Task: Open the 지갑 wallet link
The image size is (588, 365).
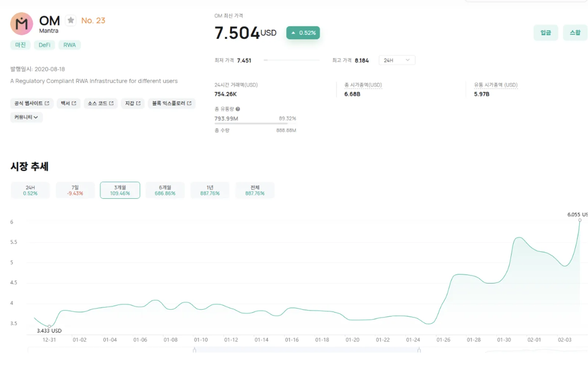Action: [133, 103]
